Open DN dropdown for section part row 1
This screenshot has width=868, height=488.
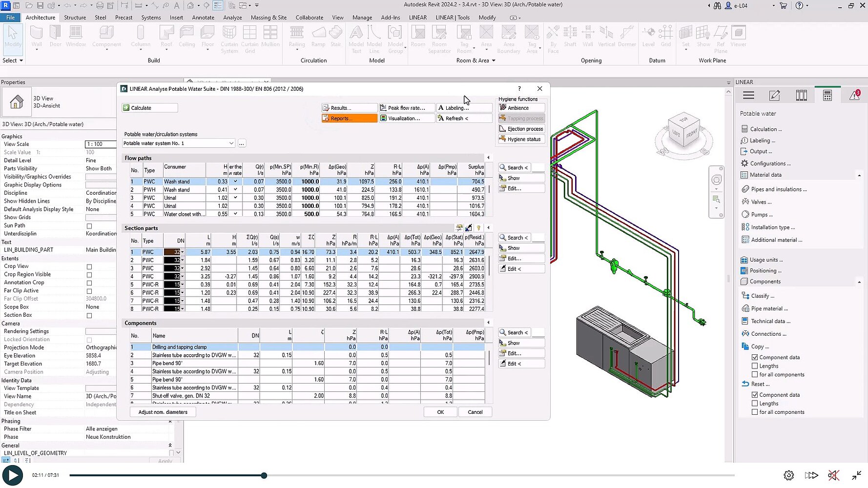(x=183, y=252)
